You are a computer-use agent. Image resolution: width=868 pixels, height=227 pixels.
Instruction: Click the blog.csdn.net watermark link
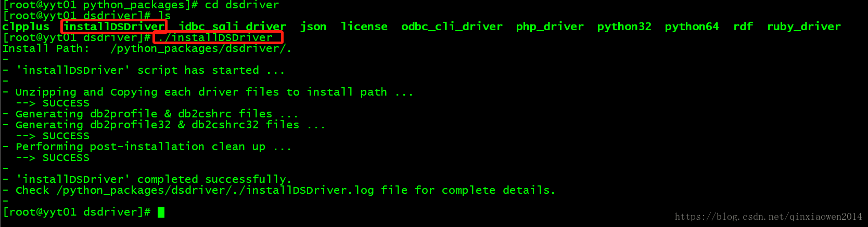click(769, 217)
